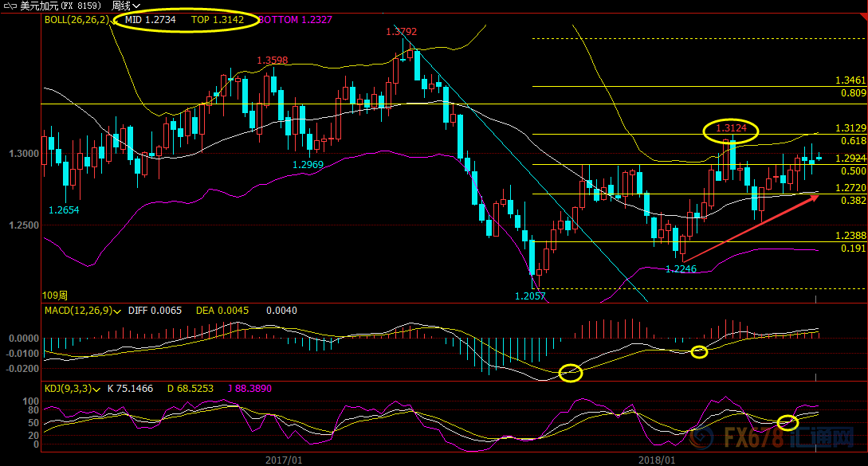Select the 1.2057 low price label
This screenshot has width=868, height=466.
click(x=529, y=296)
